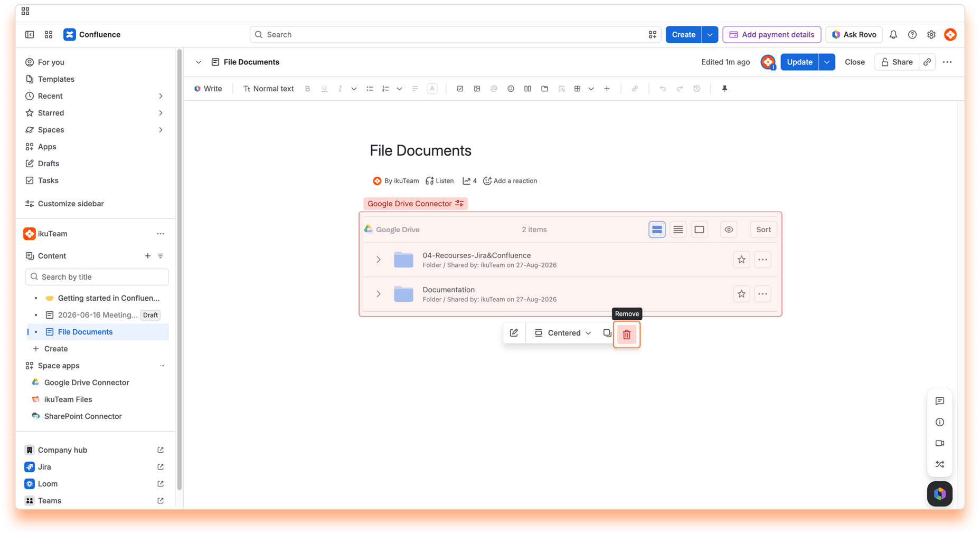980x535 pixels.
Task: Expand the 04-Recourses-Jira&Confluence folder
Action: tap(379, 260)
